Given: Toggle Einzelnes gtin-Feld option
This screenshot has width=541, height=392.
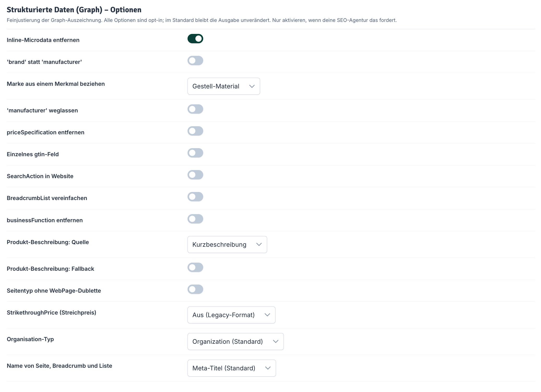Looking at the screenshot, I should 195,153.
